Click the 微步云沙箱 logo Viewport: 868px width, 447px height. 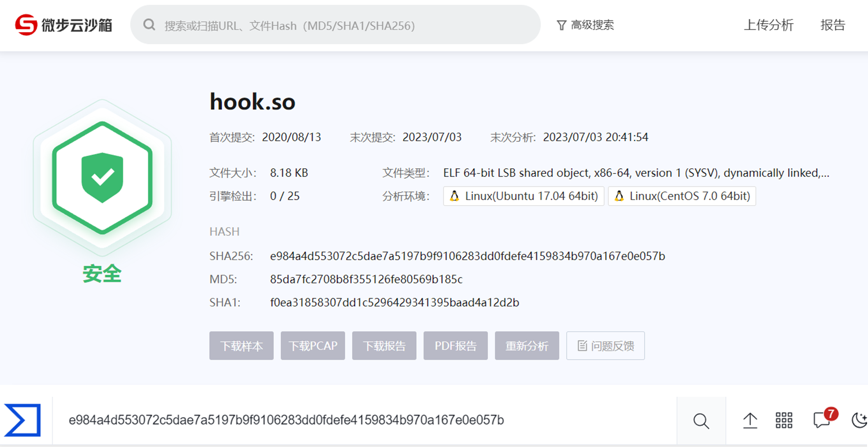point(64,25)
